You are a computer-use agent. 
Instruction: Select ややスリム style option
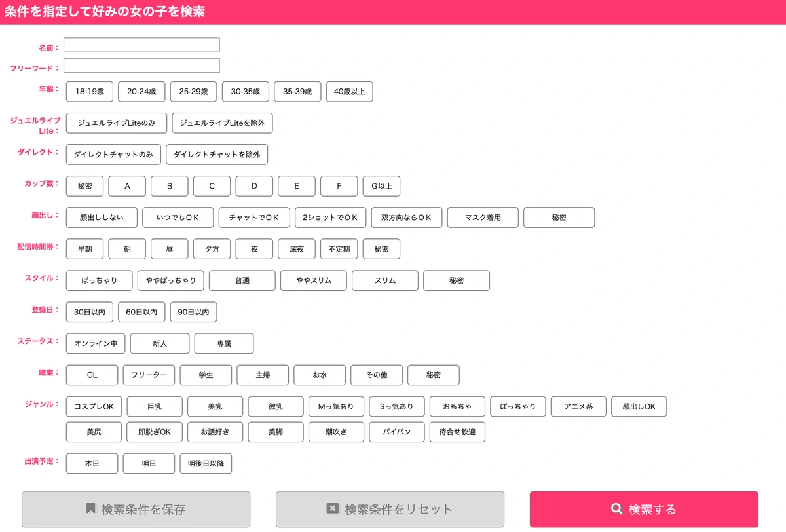tap(314, 280)
